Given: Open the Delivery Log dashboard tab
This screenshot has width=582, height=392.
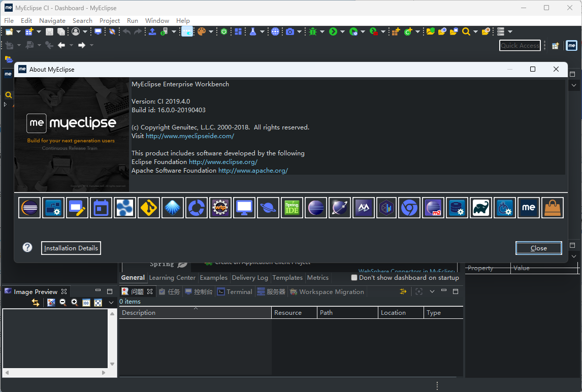Looking at the screenshot, I should click(x=250, y=278).
